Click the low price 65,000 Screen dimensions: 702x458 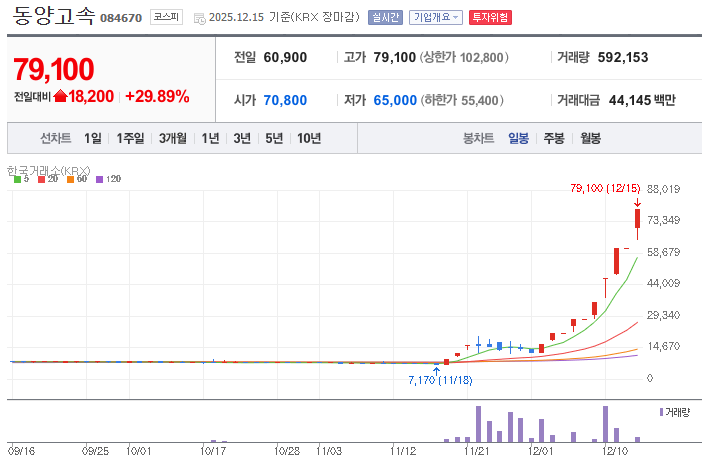[x=395, y=100]
